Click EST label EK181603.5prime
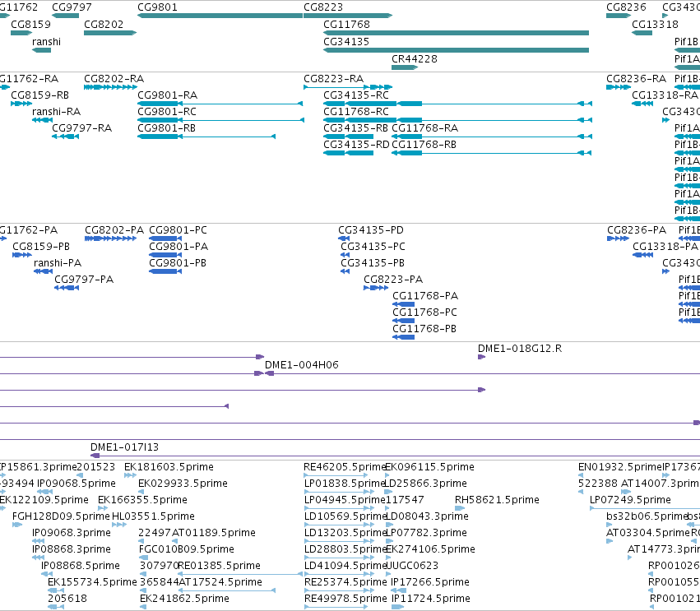Viewport: 700px width, 611px height. (x=169, y=467)
